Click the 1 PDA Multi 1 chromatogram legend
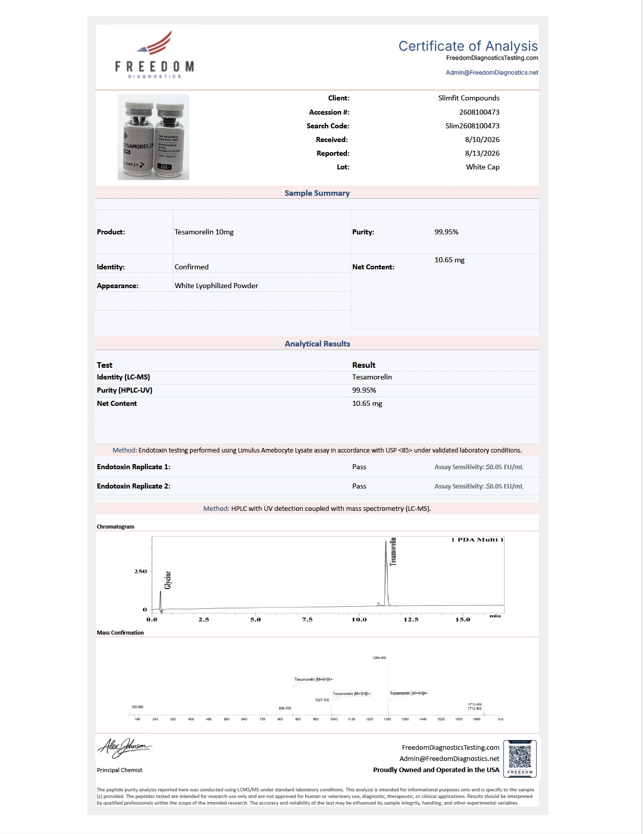Viewport: 644px width, 834px height. pos(477,540)
